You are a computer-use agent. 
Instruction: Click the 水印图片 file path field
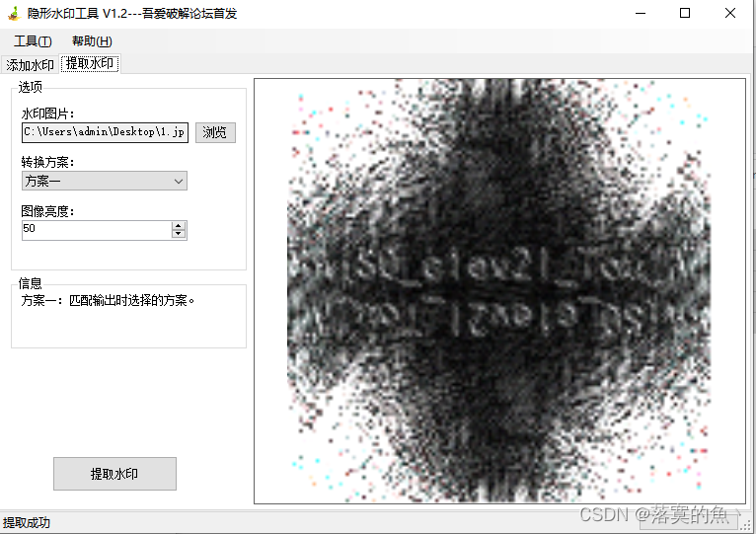tap(105, 132)
